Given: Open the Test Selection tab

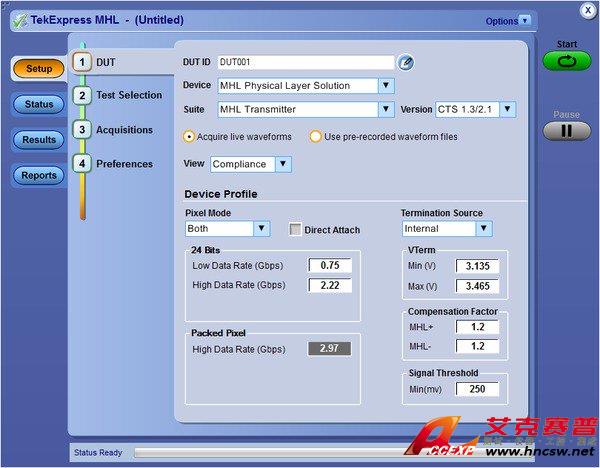Looking at the screenshot, I should (128, 95).
